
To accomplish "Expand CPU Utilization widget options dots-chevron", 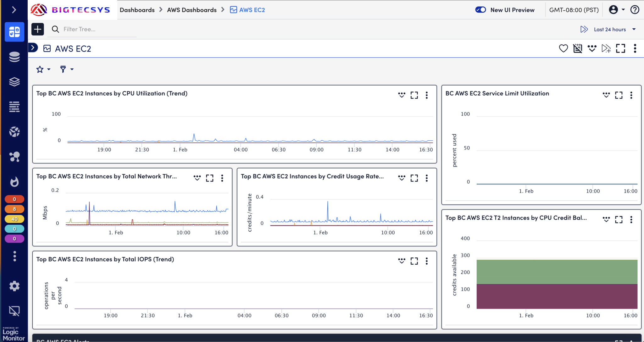I will (402, 95).
